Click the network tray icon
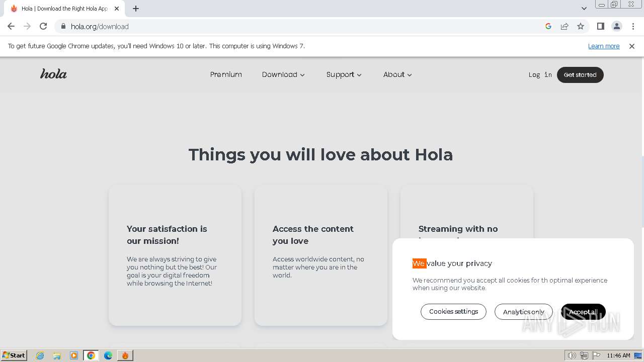This screenshot has width=644, height=362. (x=584, y=355)
